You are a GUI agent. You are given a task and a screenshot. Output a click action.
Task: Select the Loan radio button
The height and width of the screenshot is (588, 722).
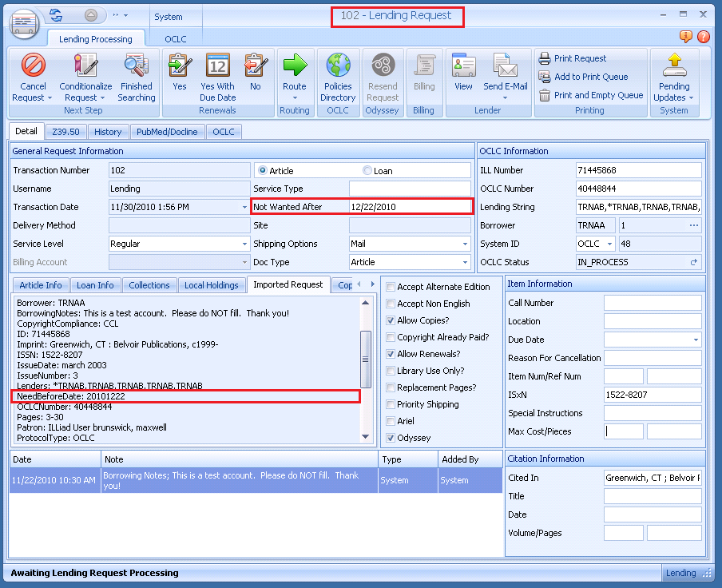tap(367, 170)
